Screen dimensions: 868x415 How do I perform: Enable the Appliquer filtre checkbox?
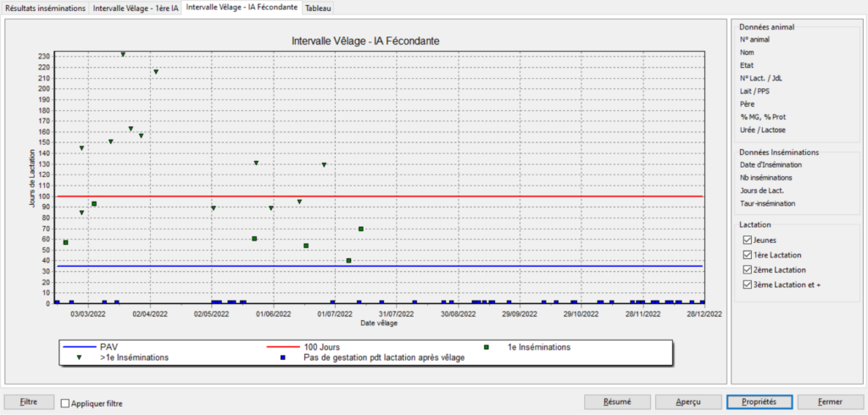66,404
